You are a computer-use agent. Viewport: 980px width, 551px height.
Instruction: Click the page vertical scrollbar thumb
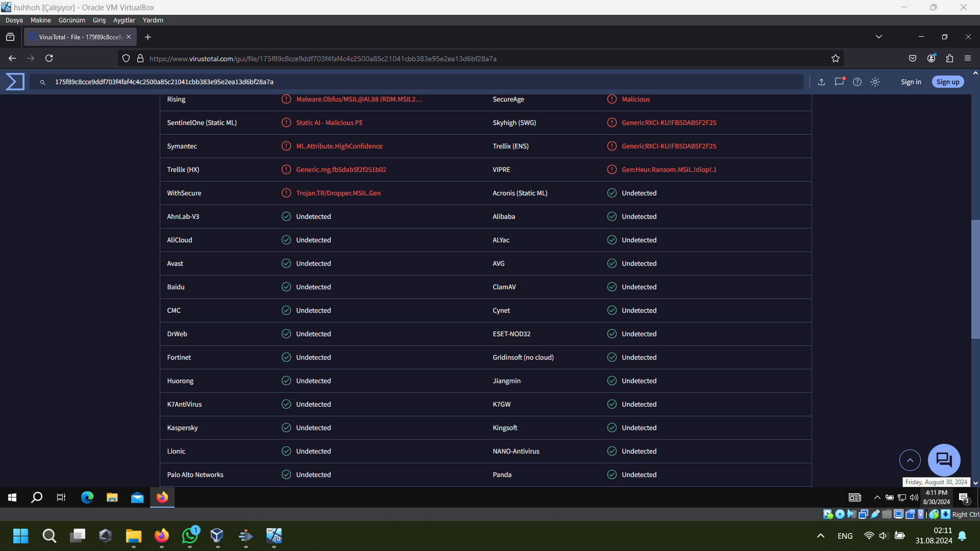[975, 279]
